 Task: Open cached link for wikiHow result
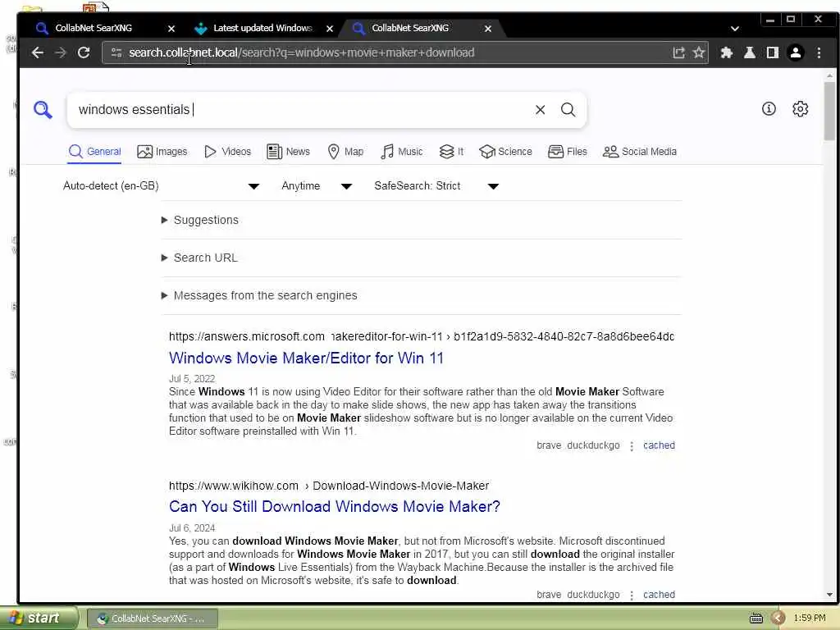[x=659, y=595]
